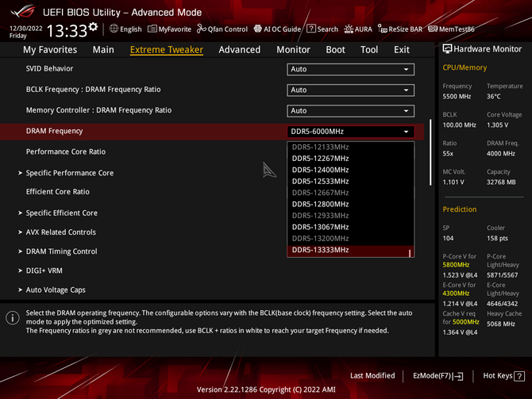Click the 12/30/2022 Friday date

tap(25, 32)
